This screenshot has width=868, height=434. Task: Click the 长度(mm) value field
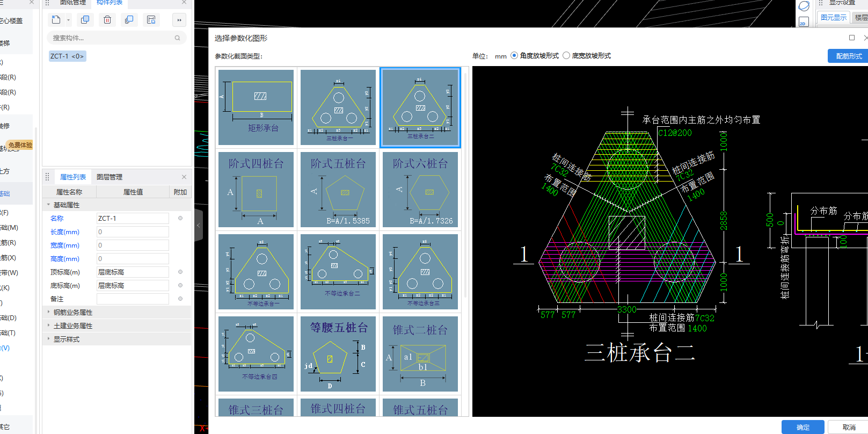click(133, 232)
